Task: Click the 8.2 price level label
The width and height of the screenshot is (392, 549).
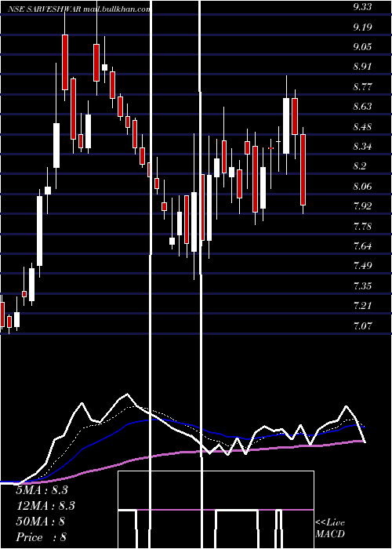Action: (360, 166)
